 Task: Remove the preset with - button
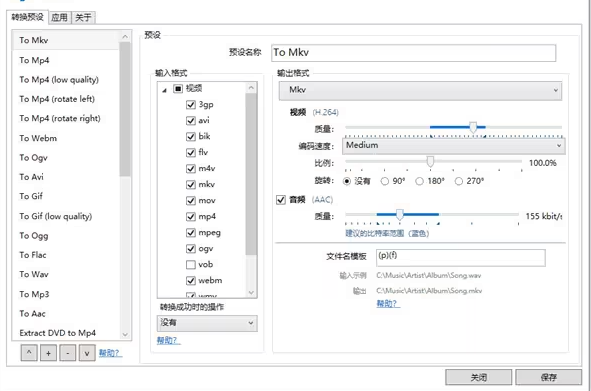pyautogui.click(x=67, y=353)
